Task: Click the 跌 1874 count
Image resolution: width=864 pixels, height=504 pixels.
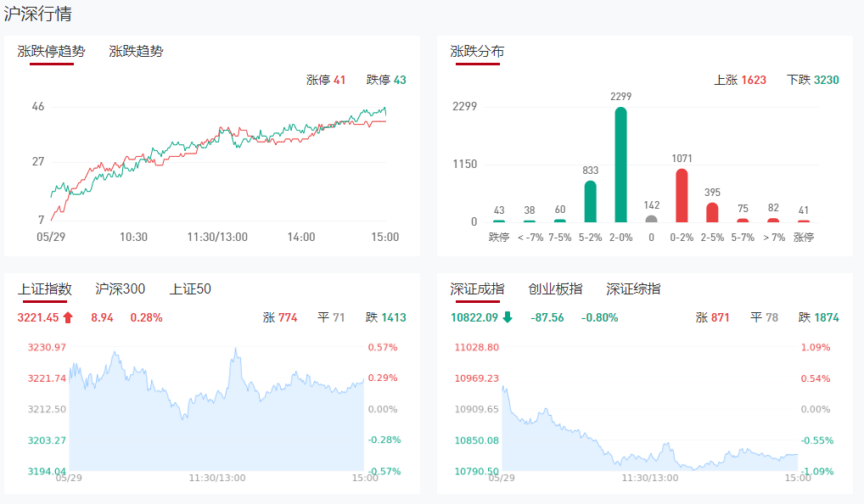Action: (819, 317)
